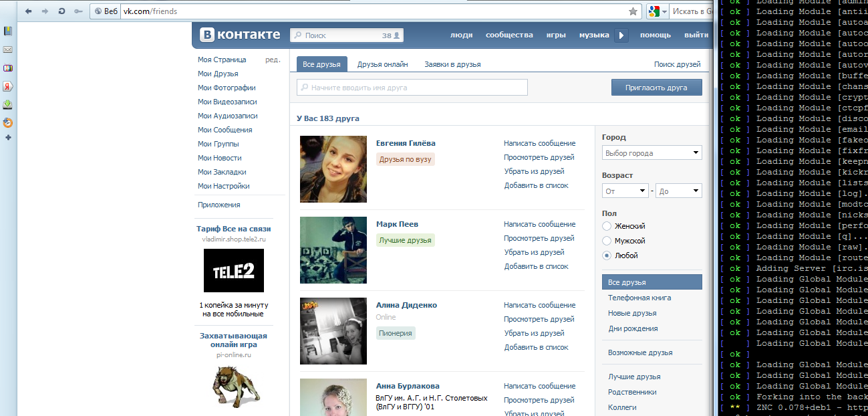Open the age 'От' dropdown
Image resolution: width=868 pixels, height=416 pixels.
625,191
